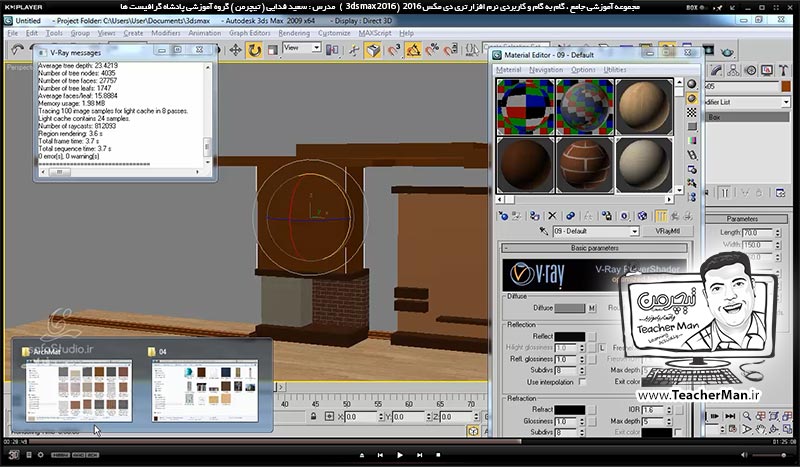Toggle the L lock button beside Hilight glossiness
This screenshot has height=467, width=800.
(602, 348)
